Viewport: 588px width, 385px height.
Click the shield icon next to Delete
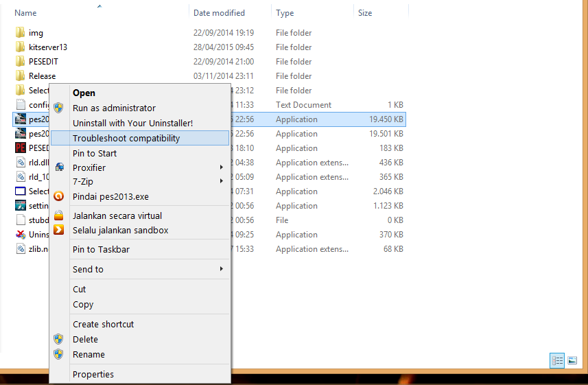tap(58, 339)
